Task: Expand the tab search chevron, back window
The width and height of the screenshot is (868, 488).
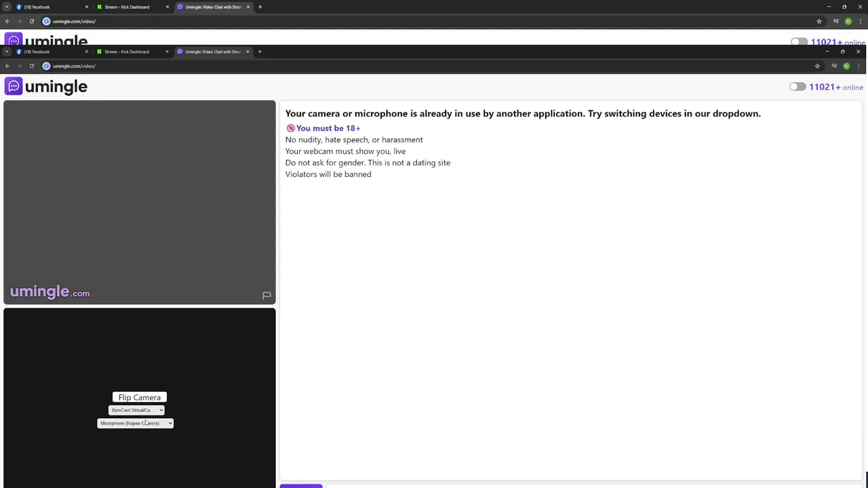Action: tap(7, 7)
